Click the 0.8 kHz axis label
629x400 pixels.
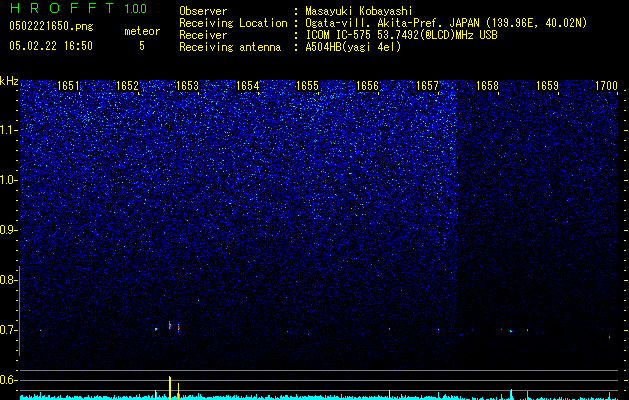coord(8,280)
